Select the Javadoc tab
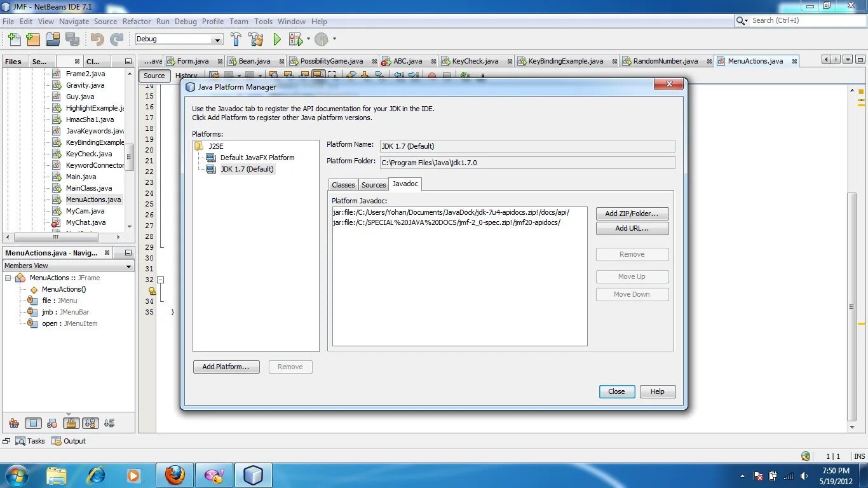Screen dimensions: 868x488 pos(405,184)
